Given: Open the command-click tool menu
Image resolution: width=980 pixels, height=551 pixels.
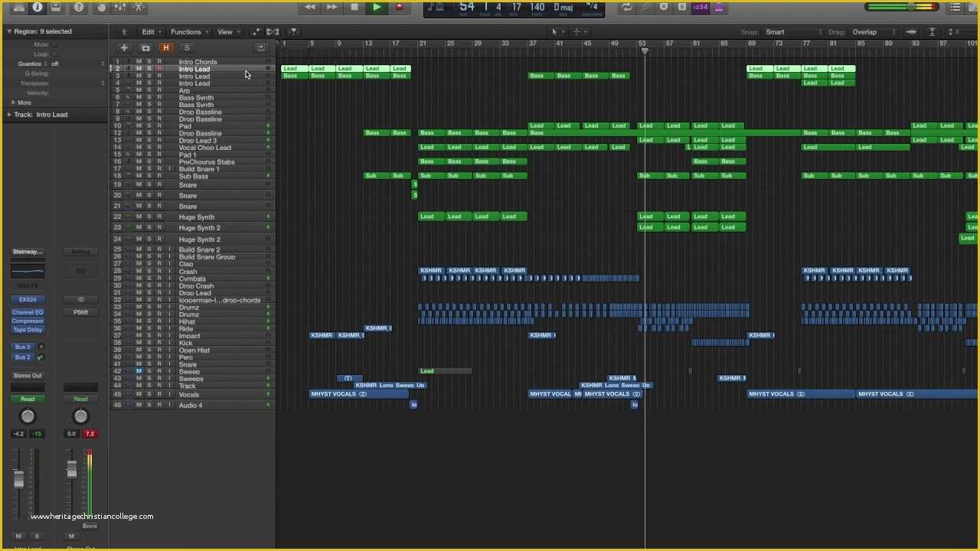Looking at the screenshot, I should [x=580, y=32].
